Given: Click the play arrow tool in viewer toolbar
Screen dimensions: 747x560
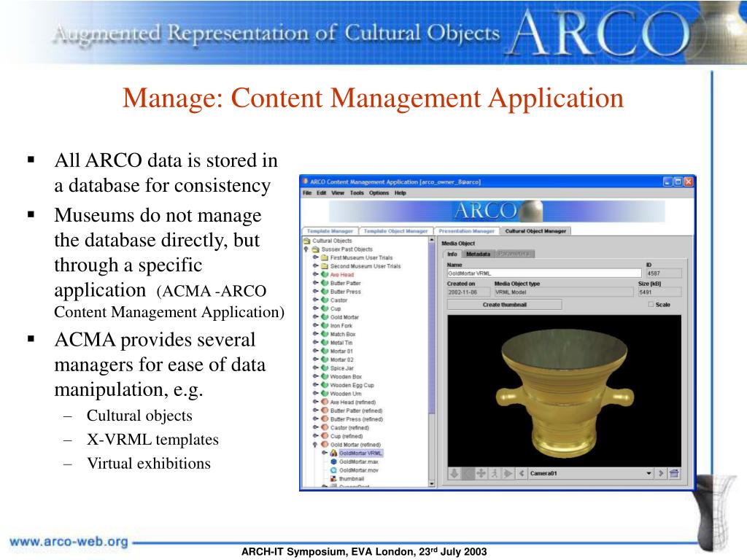Looking at the screenshot, I should point(508,473).
